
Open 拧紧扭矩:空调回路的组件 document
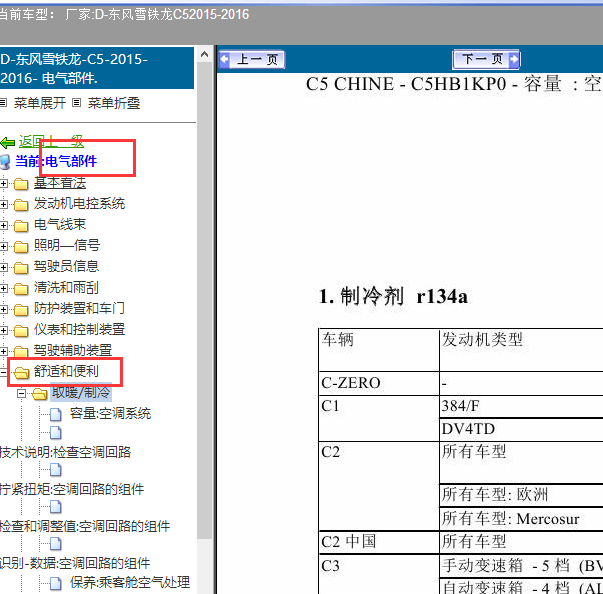72,489
